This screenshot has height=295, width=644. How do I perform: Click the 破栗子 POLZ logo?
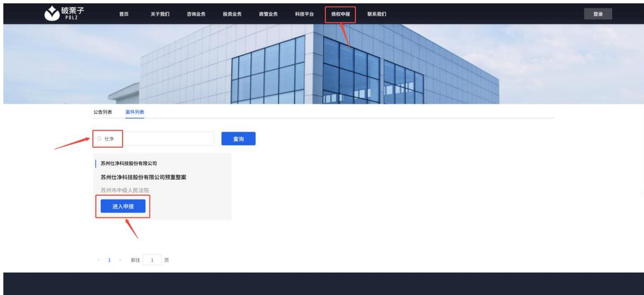tap(64, 13)
